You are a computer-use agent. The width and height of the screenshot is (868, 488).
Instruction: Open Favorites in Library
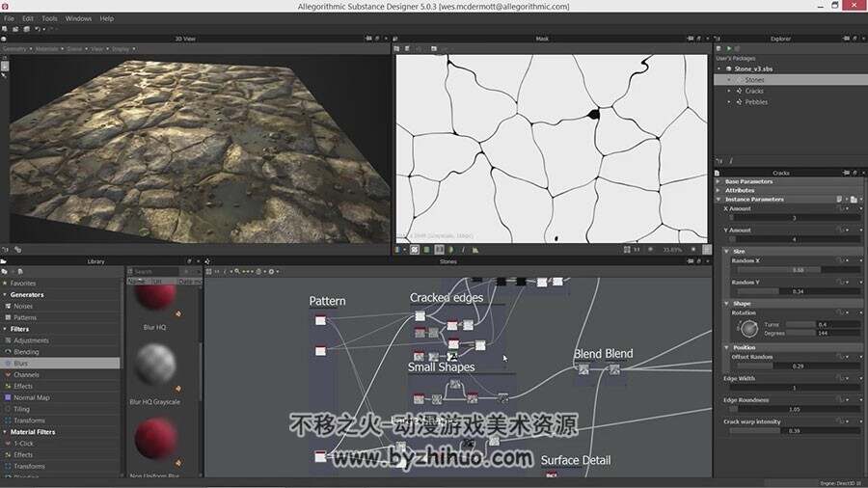[23, 284]
